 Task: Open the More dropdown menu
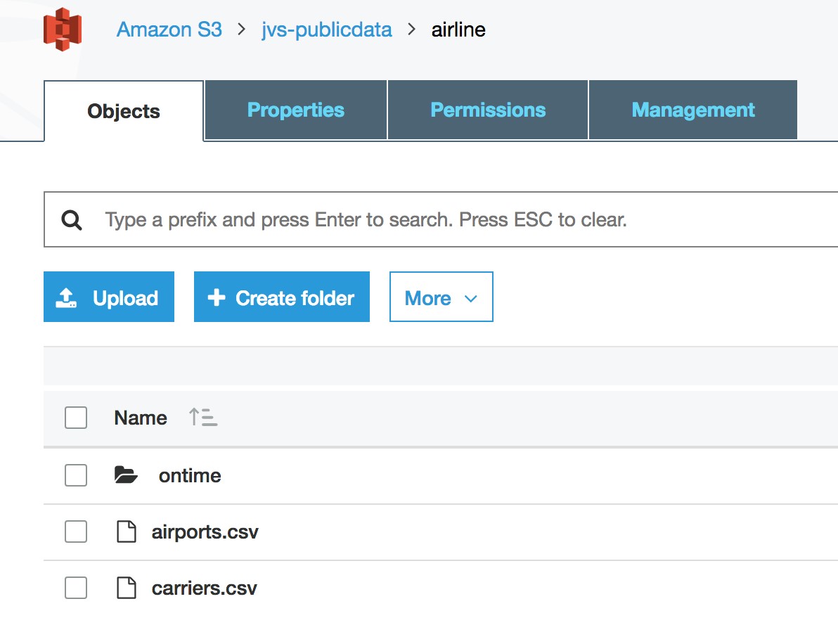point(441,297)
